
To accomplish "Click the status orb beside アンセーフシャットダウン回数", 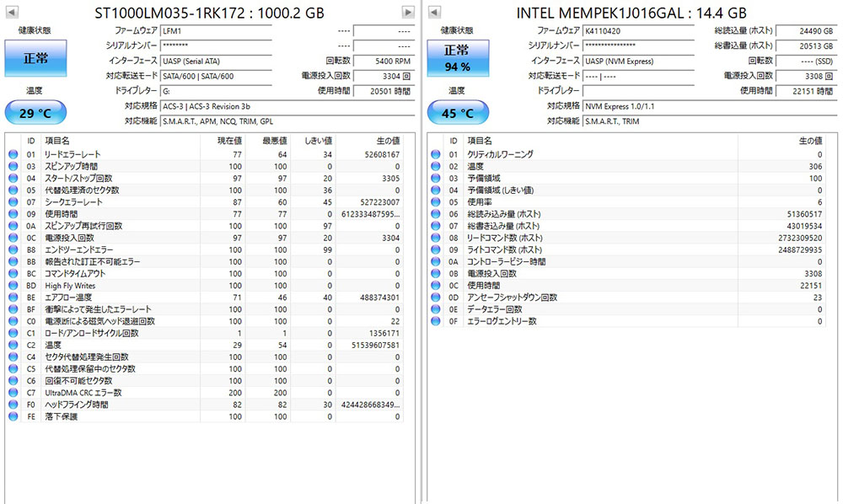I will [436, 298].
